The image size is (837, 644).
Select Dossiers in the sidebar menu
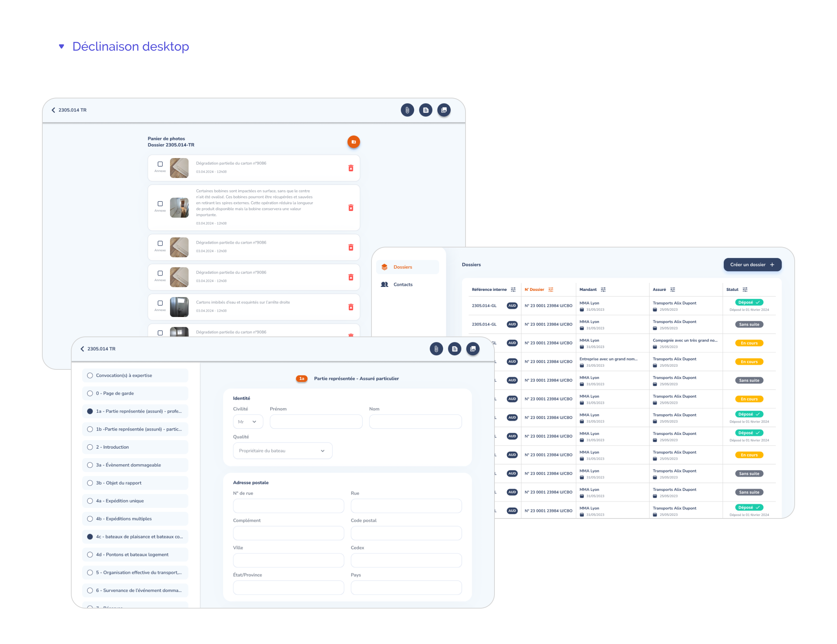click(402, 267)
